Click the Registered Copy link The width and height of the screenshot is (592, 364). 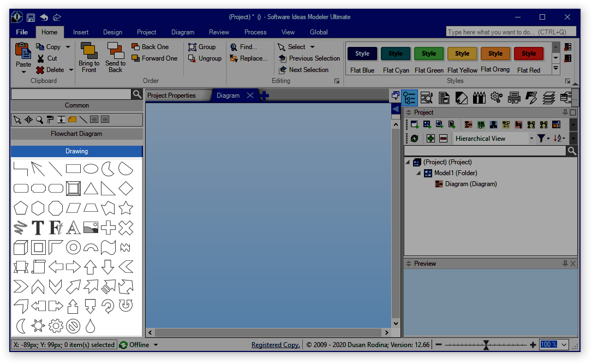coord(276,344)
